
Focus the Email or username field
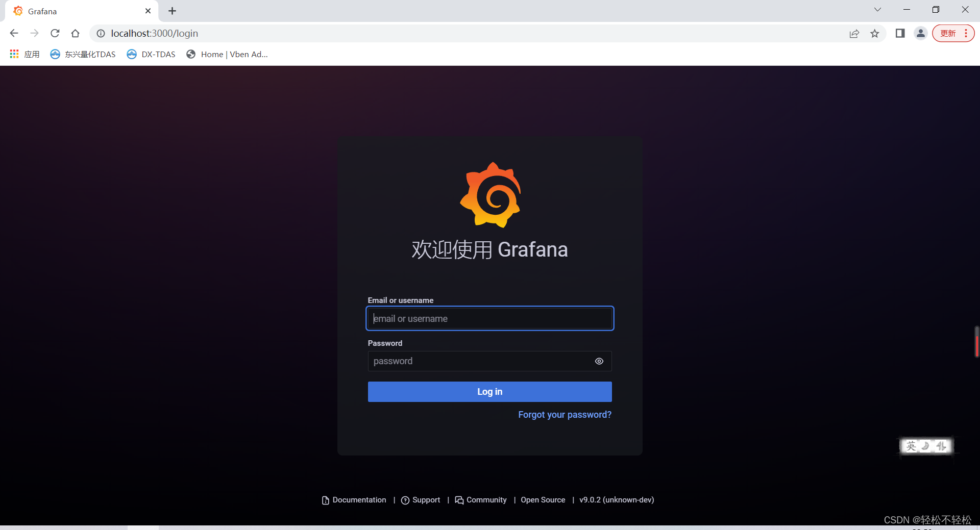pyautogui.click(x=490, y=319)
